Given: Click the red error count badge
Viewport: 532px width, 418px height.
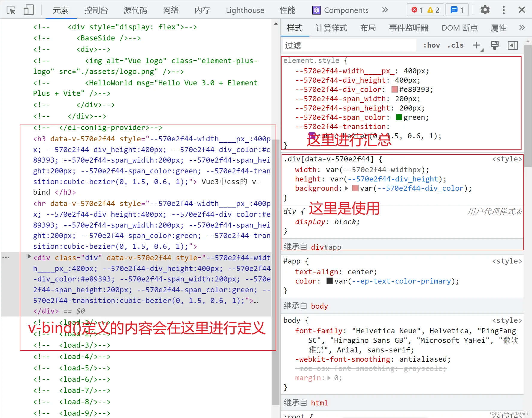Looking at the screenshot, I should [x=417, y=10].
